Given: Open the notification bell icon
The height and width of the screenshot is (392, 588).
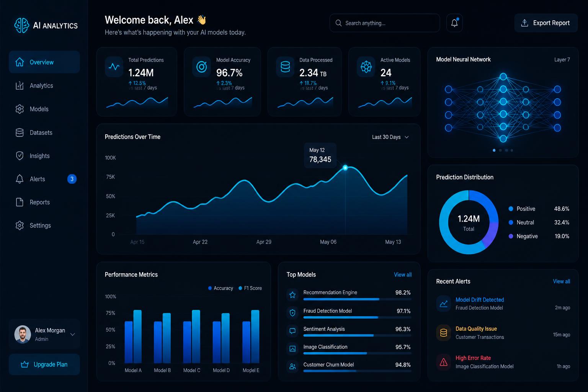Looking at the screenshot, I should click(x=454, y=23).
